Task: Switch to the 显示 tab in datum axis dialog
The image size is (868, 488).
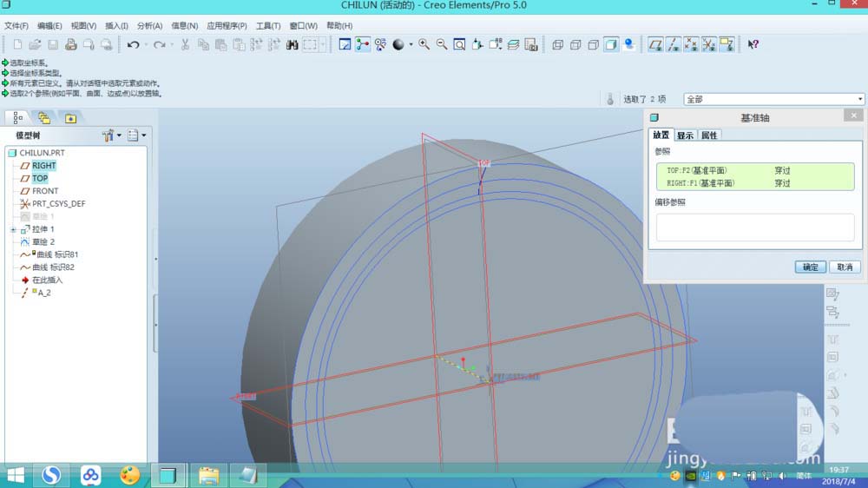Action: point(685,135)
